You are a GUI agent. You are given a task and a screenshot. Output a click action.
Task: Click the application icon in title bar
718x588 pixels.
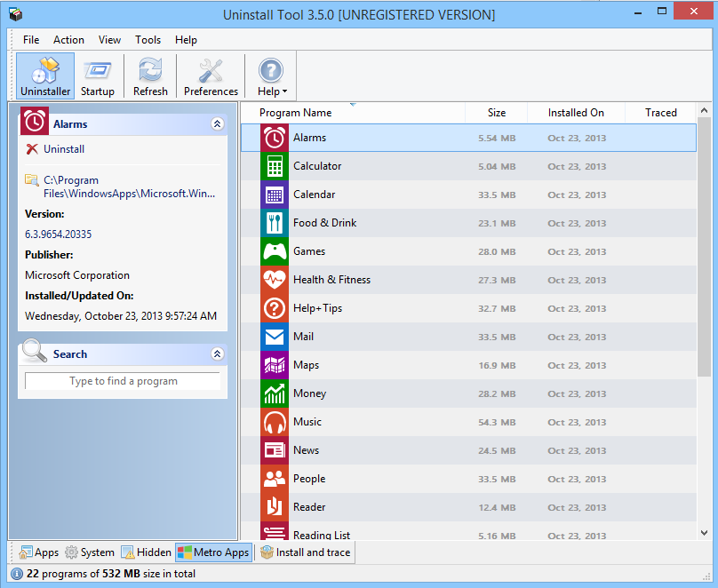(16, 13)
